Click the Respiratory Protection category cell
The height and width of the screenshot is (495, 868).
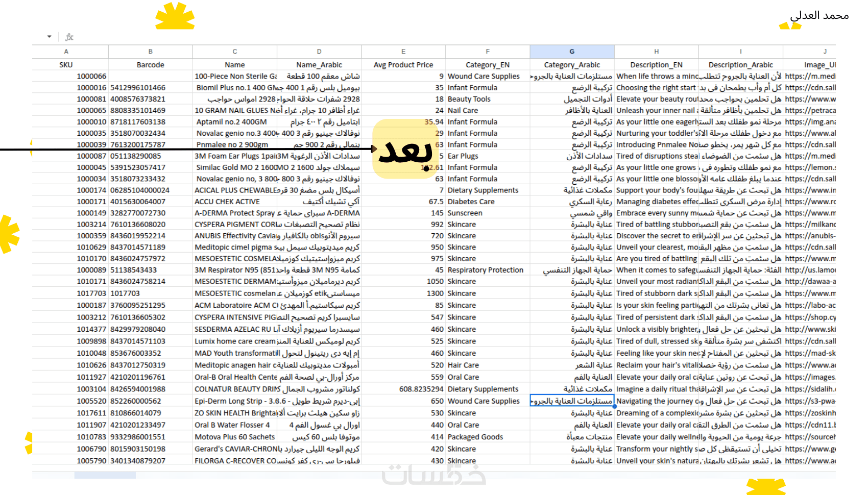pyautogui.click(x=488, y=270)
